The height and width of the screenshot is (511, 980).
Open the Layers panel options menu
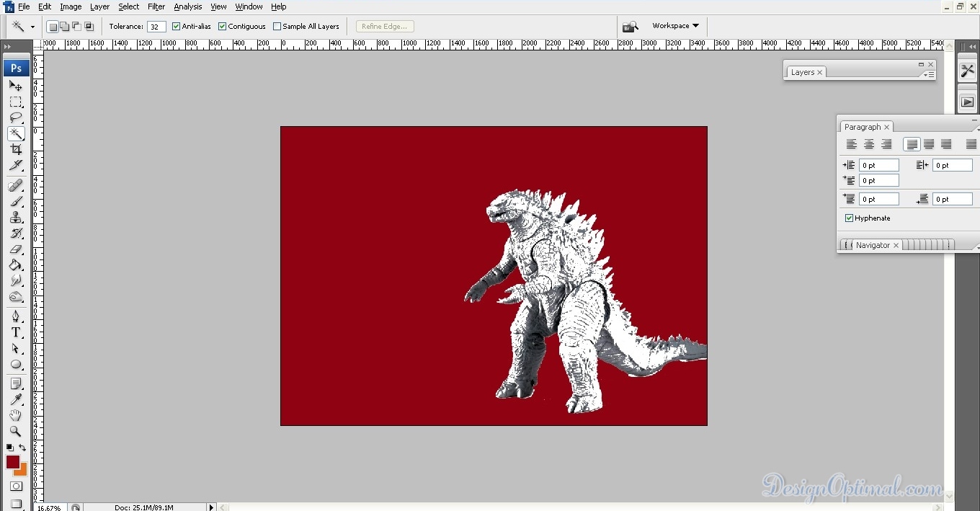[x=930, y=74]
